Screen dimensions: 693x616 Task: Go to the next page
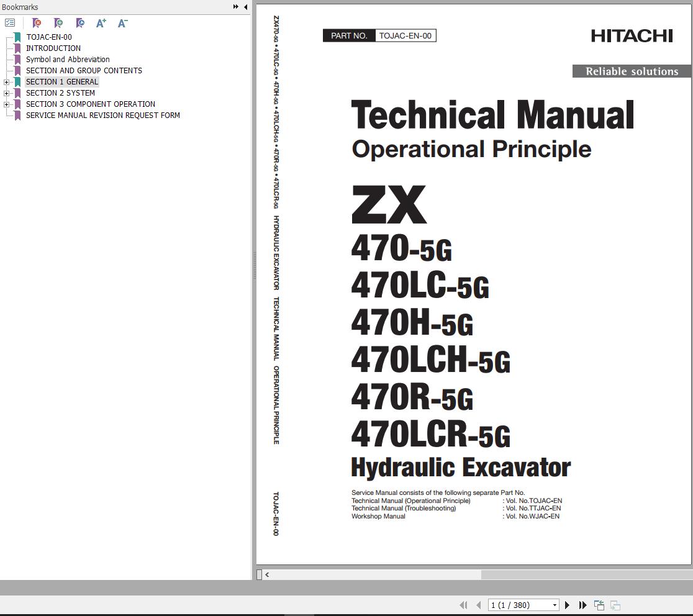(x=567, y=604)
